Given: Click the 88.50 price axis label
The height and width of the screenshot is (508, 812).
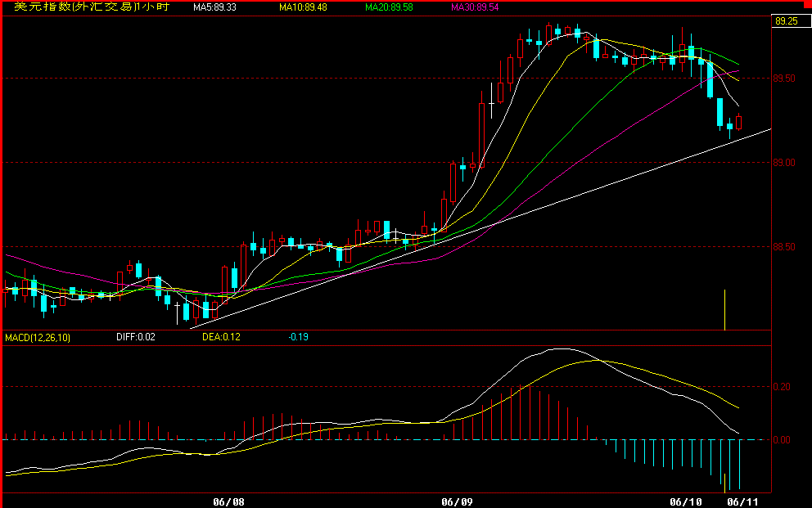Looking at the screenshot, I should [x=784, y=247].
